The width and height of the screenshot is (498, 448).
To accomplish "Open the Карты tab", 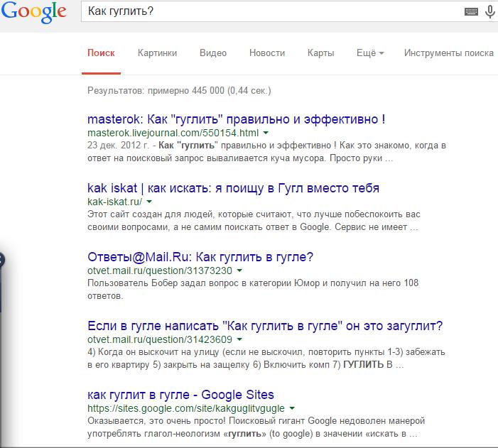I will pyautogui.click(x=321, y=53).
